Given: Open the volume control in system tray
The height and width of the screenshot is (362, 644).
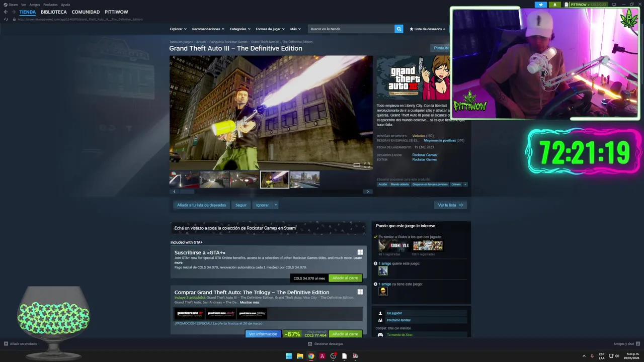Looking at the screenshot, I should [x=617, y=356].
